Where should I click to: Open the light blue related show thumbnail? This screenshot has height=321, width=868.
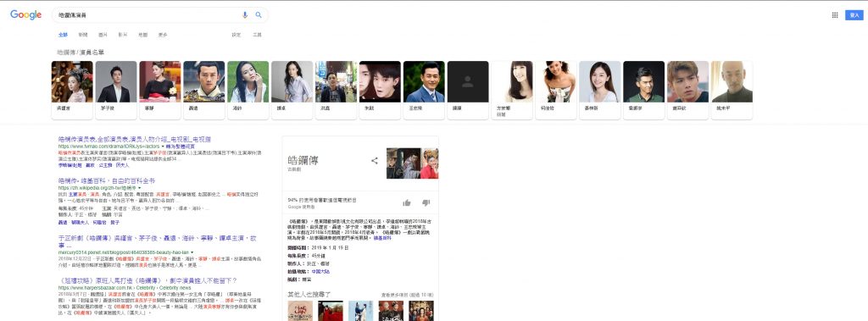[361, 311]
